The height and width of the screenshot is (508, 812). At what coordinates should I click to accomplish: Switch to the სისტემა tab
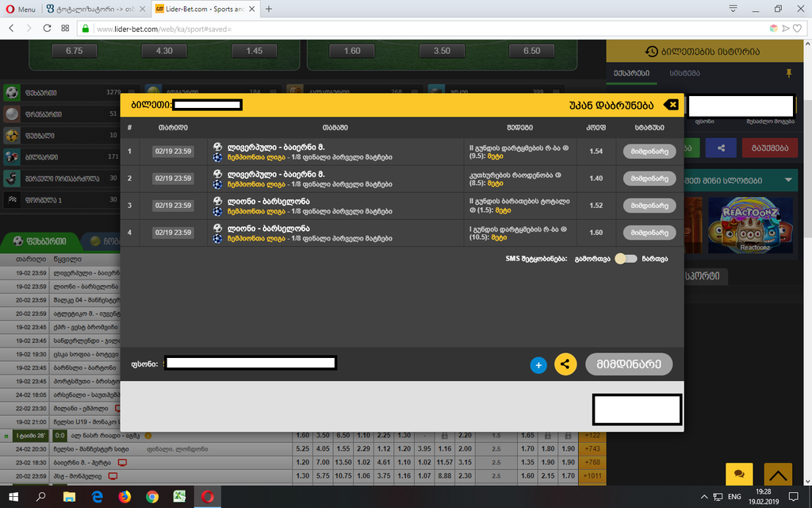684,73
